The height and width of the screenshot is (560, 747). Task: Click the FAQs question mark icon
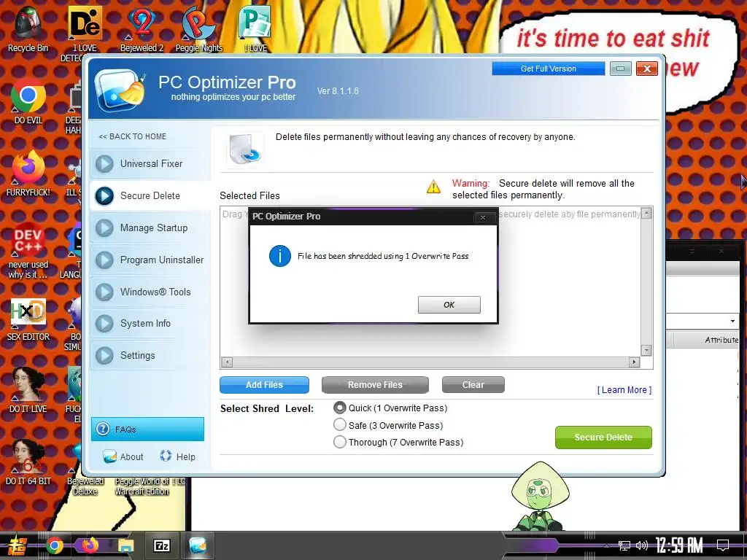103,429
